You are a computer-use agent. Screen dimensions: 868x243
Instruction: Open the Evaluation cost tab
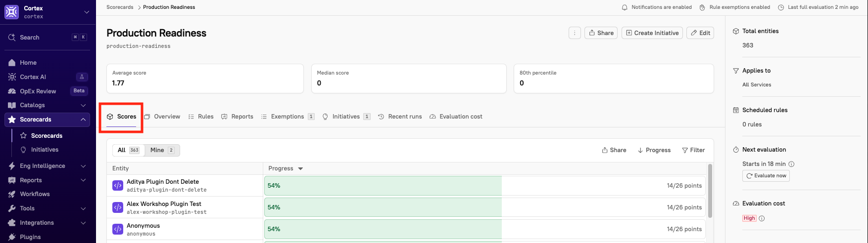click(456, 117)
